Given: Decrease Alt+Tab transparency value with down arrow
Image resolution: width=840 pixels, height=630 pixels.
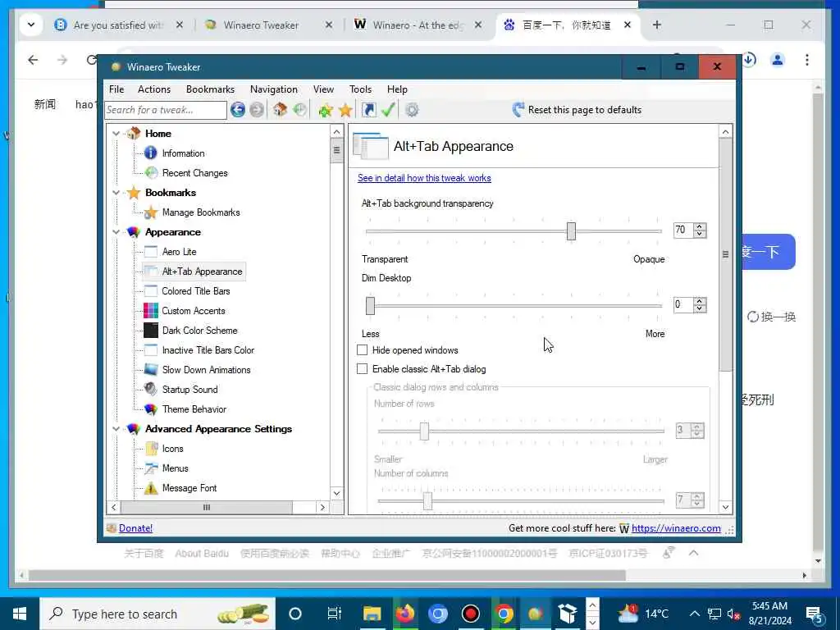Looking at the screenshot, I should pyautogui.click(x=699, y=234).
